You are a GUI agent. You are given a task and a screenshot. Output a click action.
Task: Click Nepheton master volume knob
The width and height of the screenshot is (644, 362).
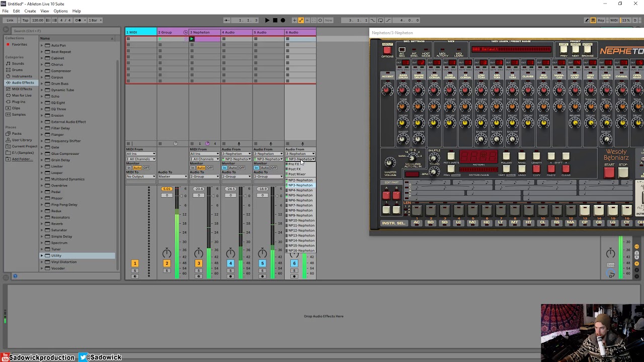(x=390, y=162)
